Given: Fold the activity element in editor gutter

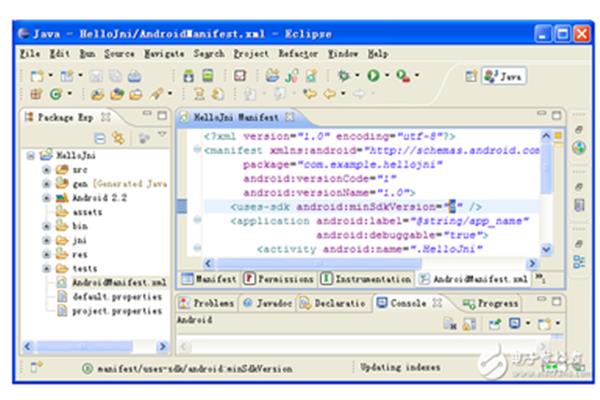Looking at the screenshot, I should (197, 248).
